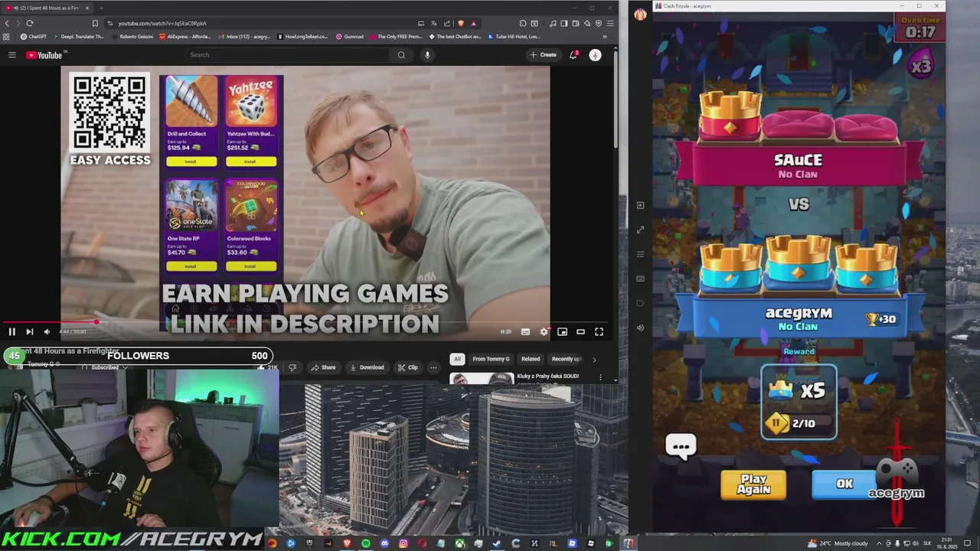Open YouTube account avatar menu
The height and width of the screenshot is (551, 980).
595,55
